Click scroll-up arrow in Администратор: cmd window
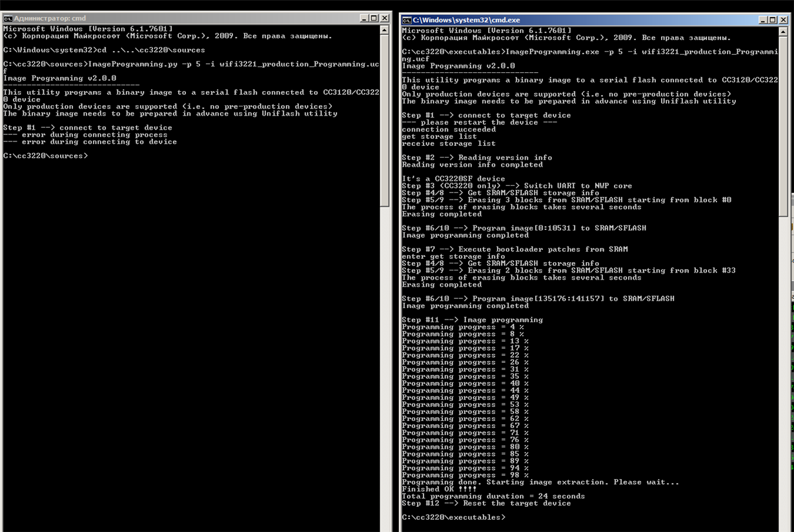This screenshot has height=532, width=794. (x=385, y=30)
